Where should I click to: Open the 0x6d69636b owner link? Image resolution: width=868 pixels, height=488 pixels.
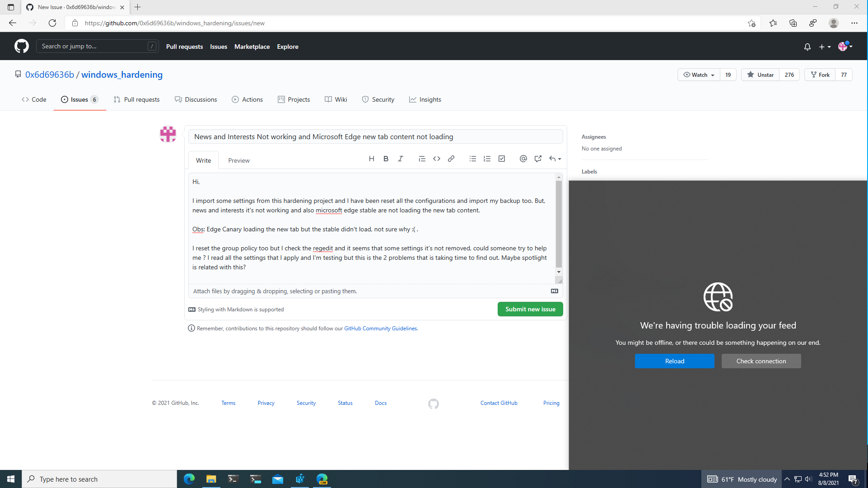pyautogui.click(x=50, y=75)
